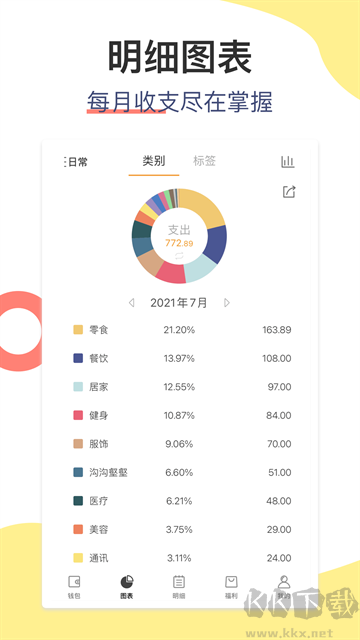This screenshot has height=640, width=360.
Task: Click the 48.00 amount
Action: (279, 501)
